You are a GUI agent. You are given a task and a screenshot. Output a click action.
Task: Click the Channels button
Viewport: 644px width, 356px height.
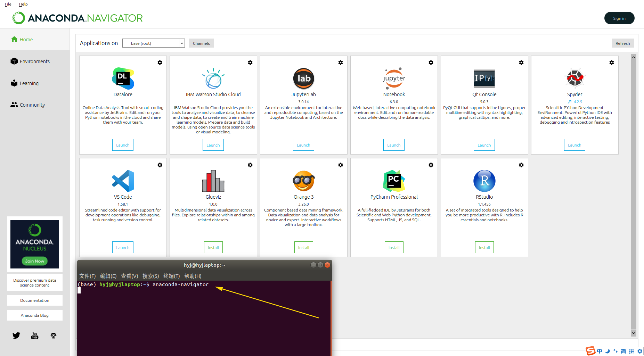click(201, 43)
